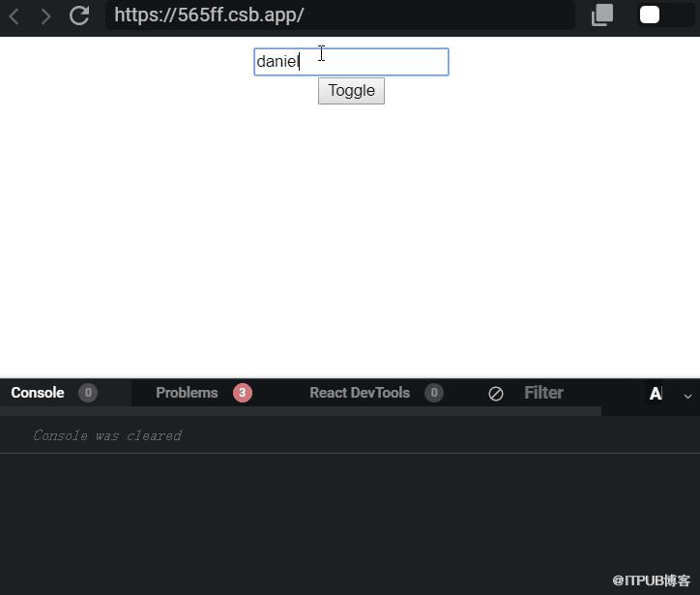Click the 'Console was cleared' message
The width and height of the screenshot is (700, 595).
[107, 435]
